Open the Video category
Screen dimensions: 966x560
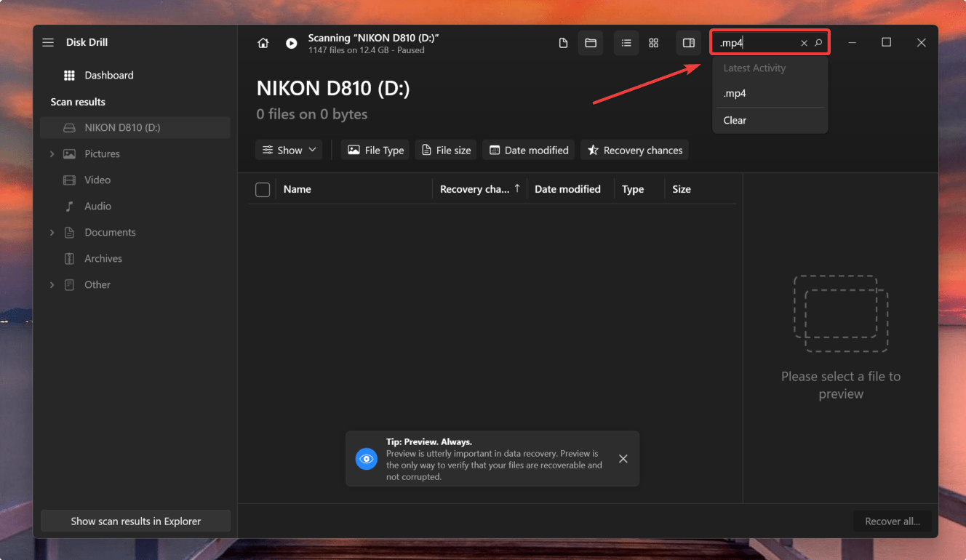97,180
